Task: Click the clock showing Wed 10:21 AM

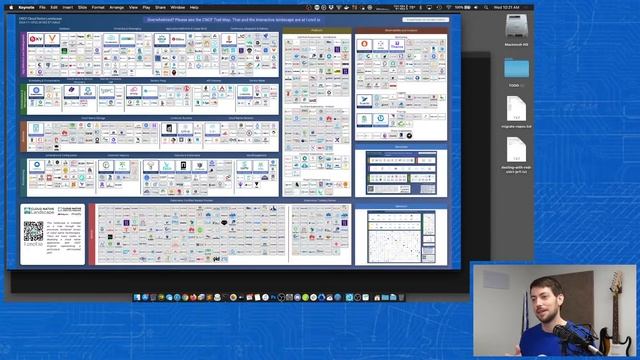Action: pyautogui.click(x=507, y=7)
